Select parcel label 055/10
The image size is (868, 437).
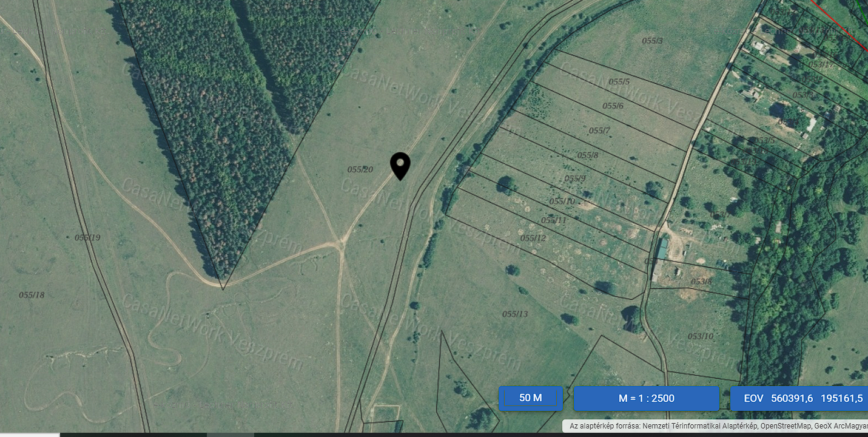click(562, 201)
